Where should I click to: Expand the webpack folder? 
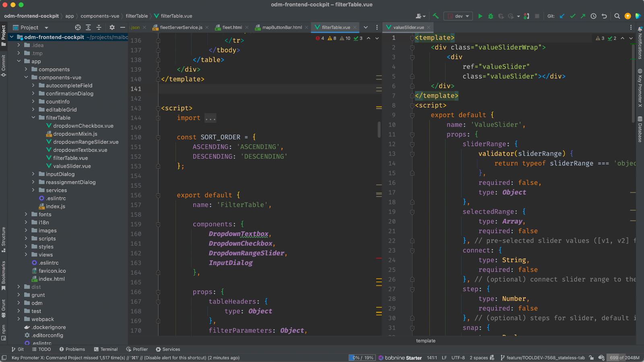pyautogui.click(x=19, y=319)
